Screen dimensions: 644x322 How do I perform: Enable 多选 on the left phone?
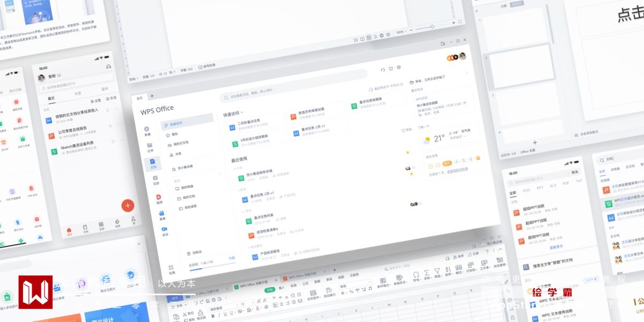(x=111, y=99)
